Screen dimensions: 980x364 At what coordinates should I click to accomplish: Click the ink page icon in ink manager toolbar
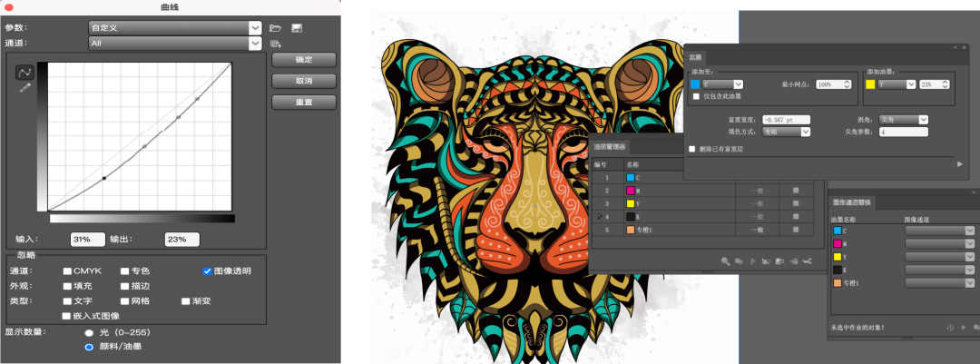click(x=779, y=261)
